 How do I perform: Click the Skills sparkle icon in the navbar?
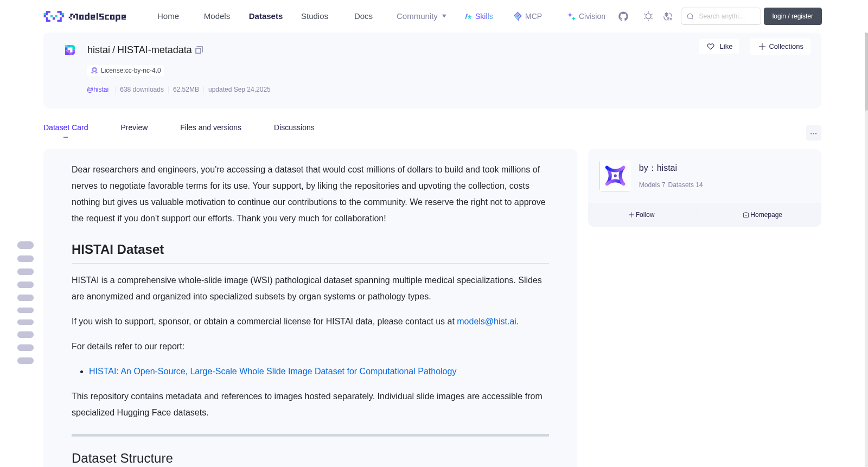coord(468,16)
